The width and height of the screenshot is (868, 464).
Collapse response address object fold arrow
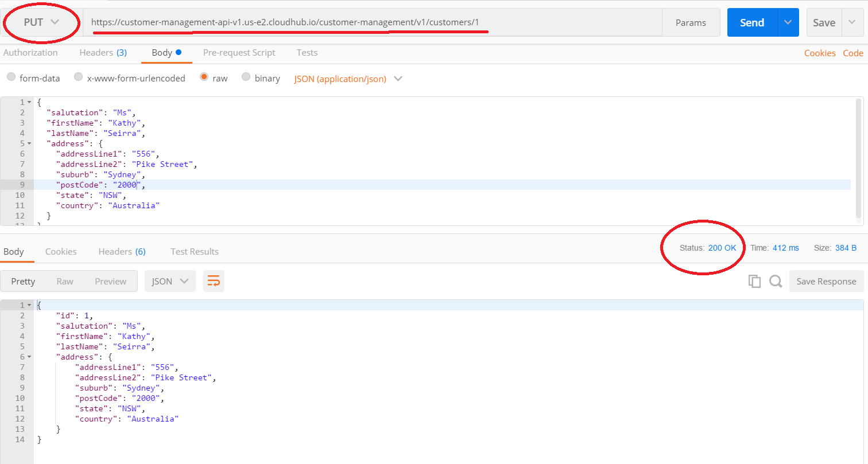coord(29,357)
